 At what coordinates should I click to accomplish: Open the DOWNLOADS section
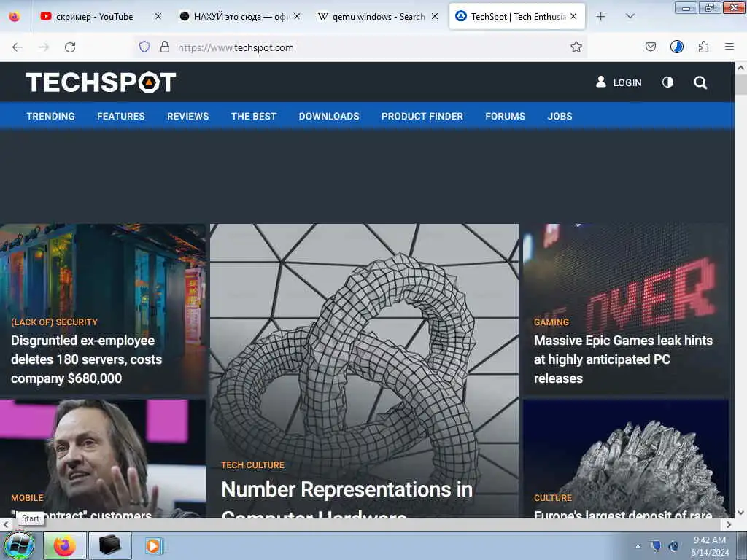click(329, 116)
